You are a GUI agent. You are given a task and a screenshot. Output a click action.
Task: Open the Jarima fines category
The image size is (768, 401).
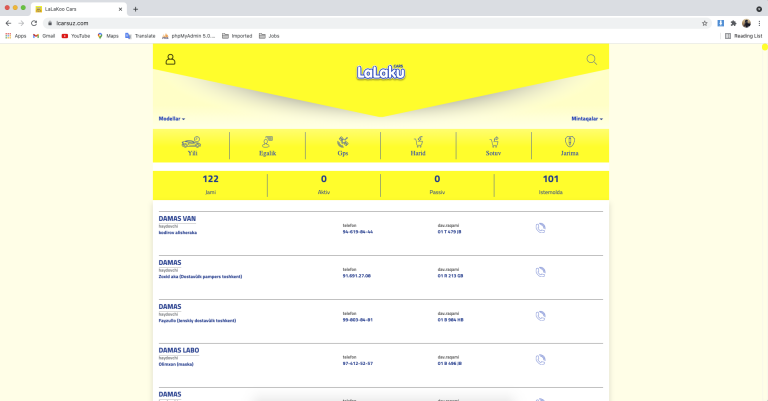[569, 146]
